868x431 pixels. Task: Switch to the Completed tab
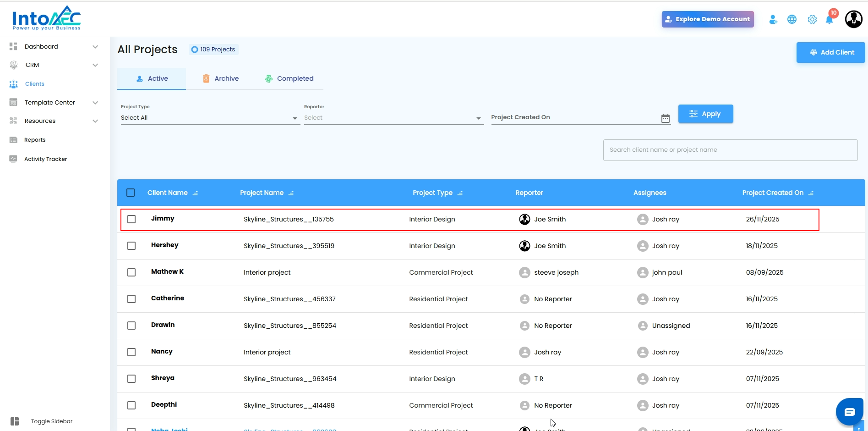[x=289, y=78]
